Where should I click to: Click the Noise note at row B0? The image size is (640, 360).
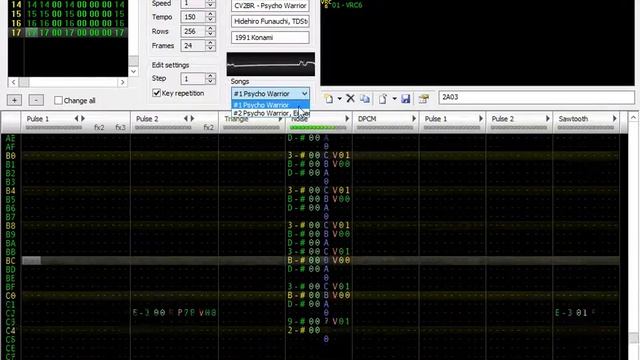point(297,155)
